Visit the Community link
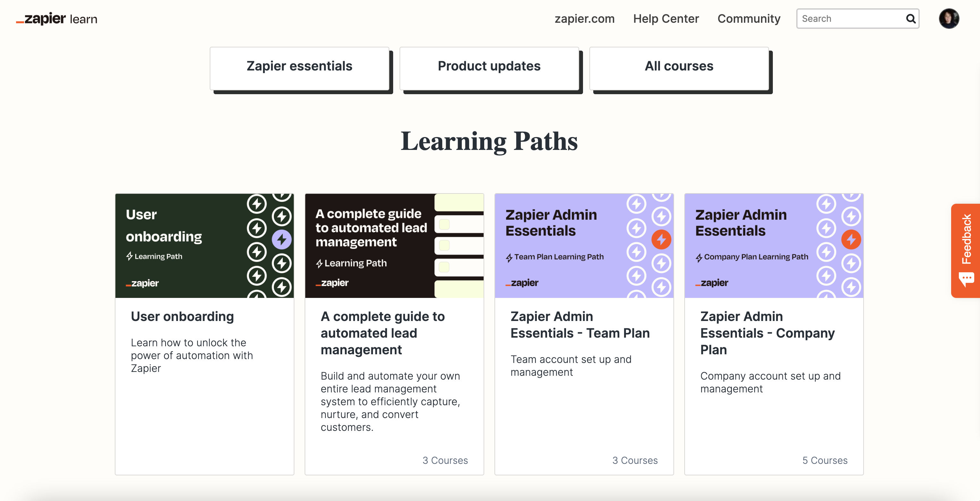980x501 pixels. [749, 19]
